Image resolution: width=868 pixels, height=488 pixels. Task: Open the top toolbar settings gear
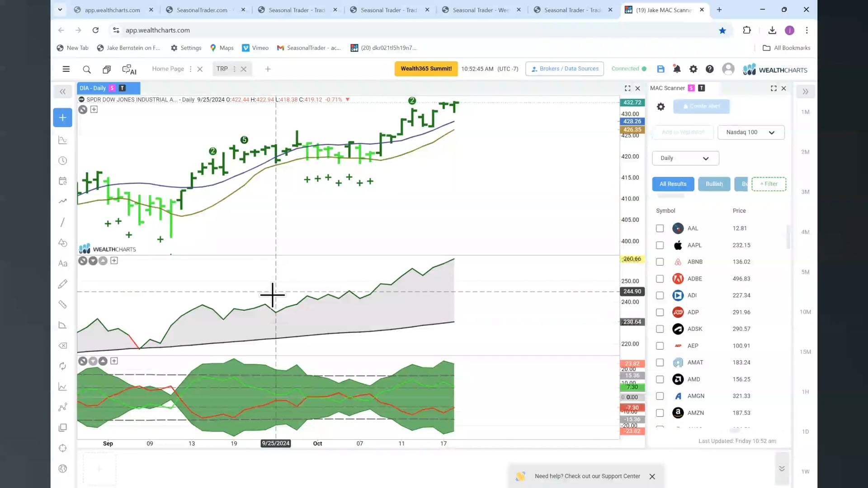(693, 69)
